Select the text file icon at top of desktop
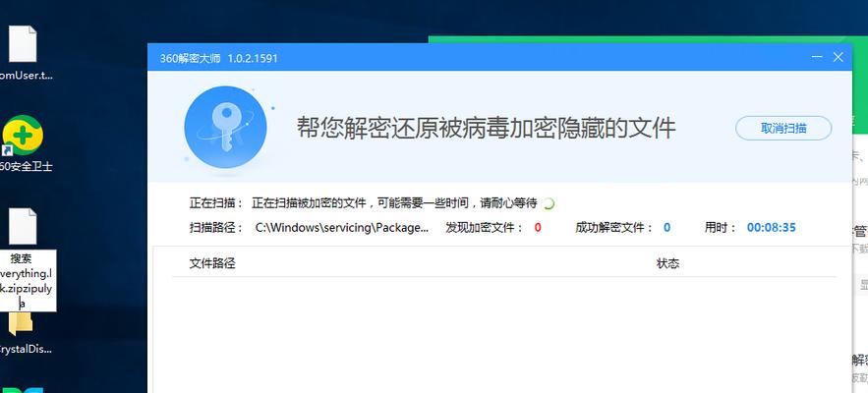This screenshot has width=868, height=393. (23, 44)
